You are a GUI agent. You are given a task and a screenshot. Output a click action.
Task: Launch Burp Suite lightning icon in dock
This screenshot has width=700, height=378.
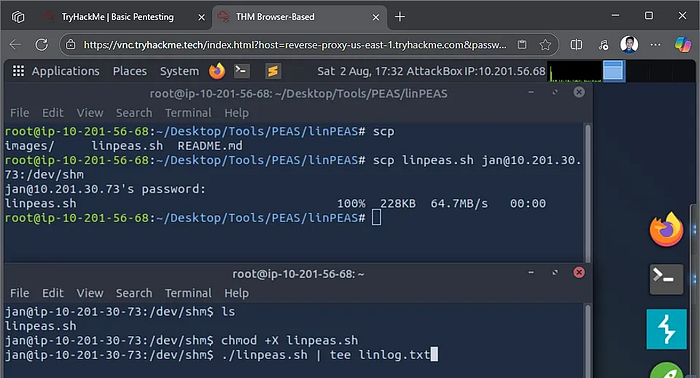coord(666,329)
